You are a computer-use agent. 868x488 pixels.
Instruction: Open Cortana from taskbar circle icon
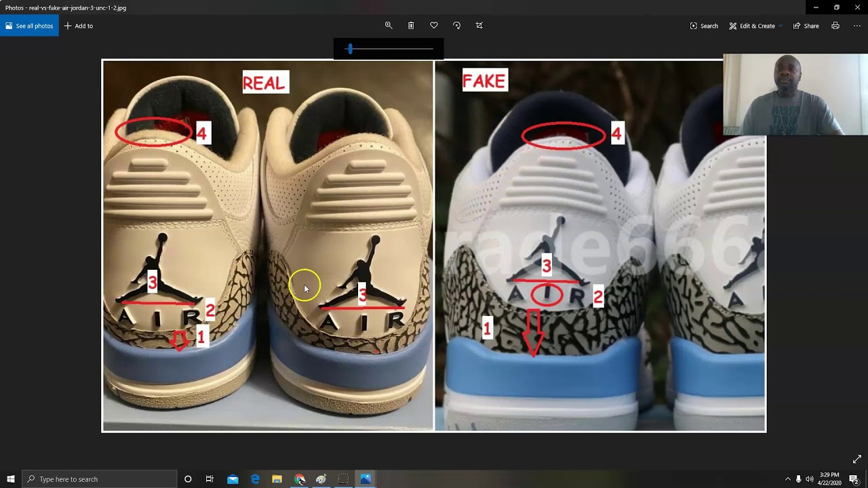pos(188,479)
